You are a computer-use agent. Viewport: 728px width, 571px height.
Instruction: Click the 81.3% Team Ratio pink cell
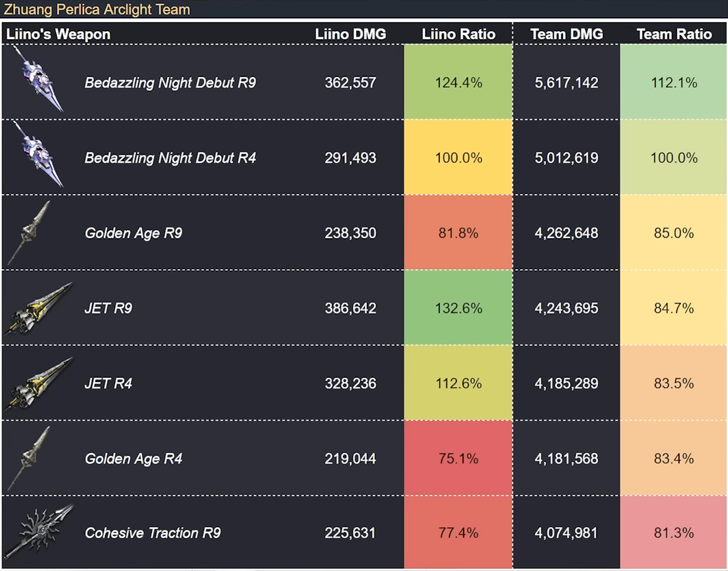[x=674, y=532]
